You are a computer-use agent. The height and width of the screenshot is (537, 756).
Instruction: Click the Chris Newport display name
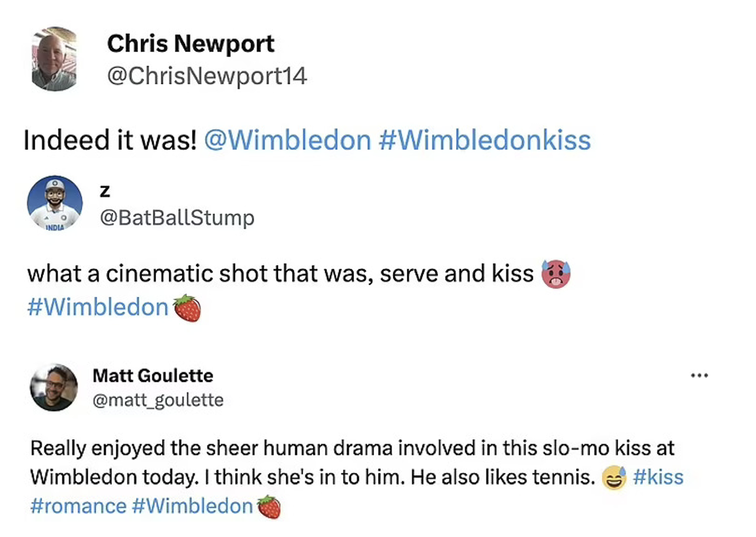click(191, 44)
